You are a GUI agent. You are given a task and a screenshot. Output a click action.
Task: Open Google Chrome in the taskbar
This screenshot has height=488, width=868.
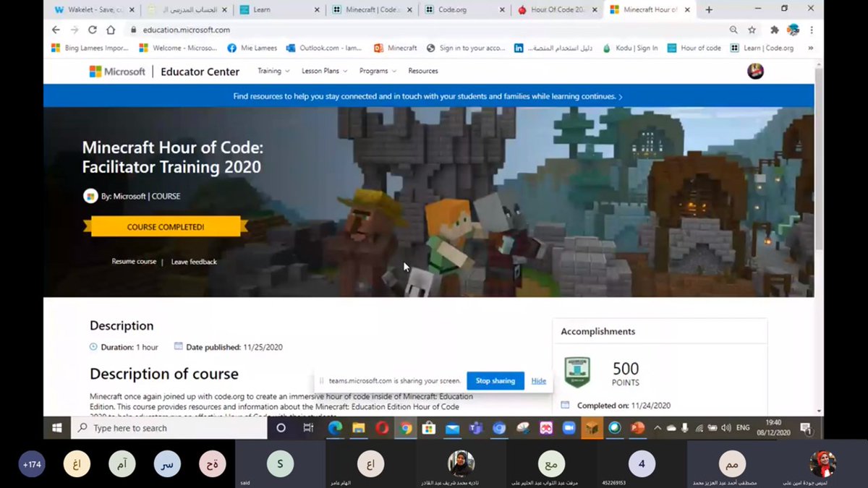407,429
